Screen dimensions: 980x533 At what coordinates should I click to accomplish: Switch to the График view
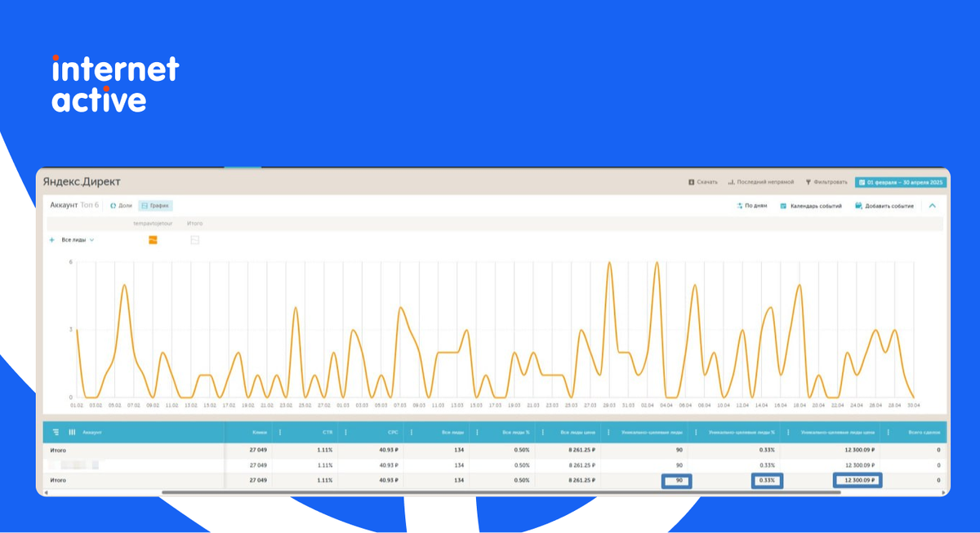tap(155, 206)
